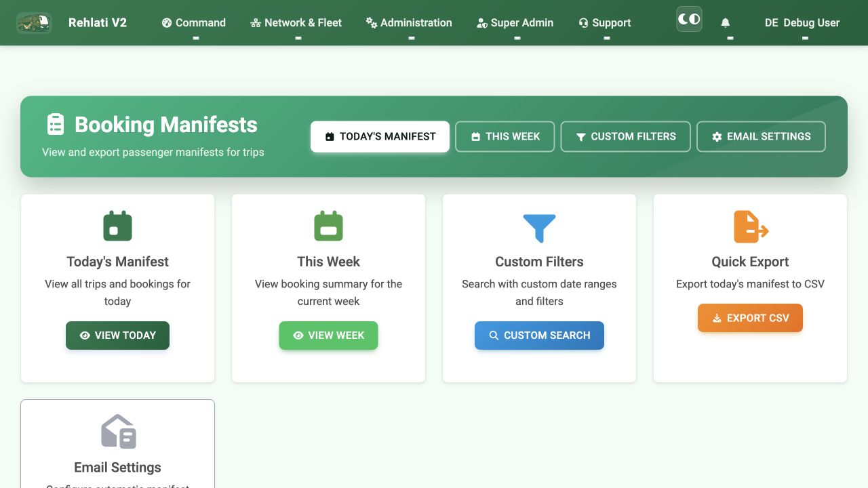Expand the Network & Fleet menu
Screen dimensions: 868x488
[296, 23]
